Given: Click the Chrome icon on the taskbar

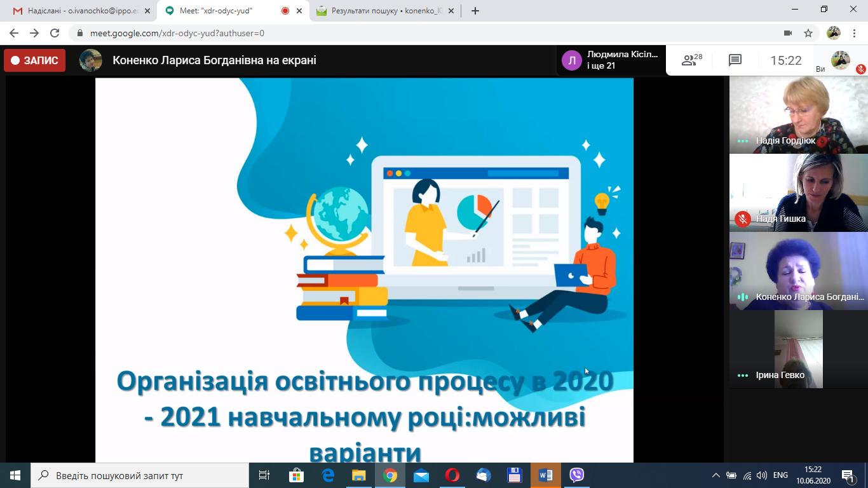Looking at the screenshot, I should pos(390,475).
